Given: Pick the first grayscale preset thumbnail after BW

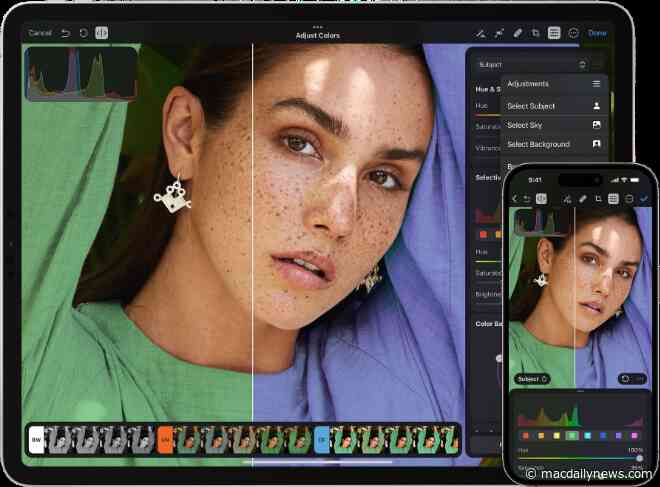Looking at the screenshot, I should (x=59, y=440).
